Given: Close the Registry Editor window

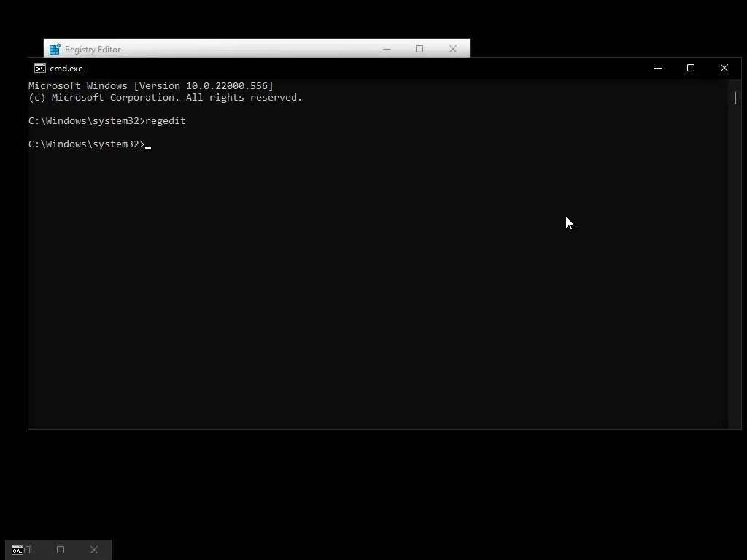Looking at the screenshot, I should click(453, 49).
